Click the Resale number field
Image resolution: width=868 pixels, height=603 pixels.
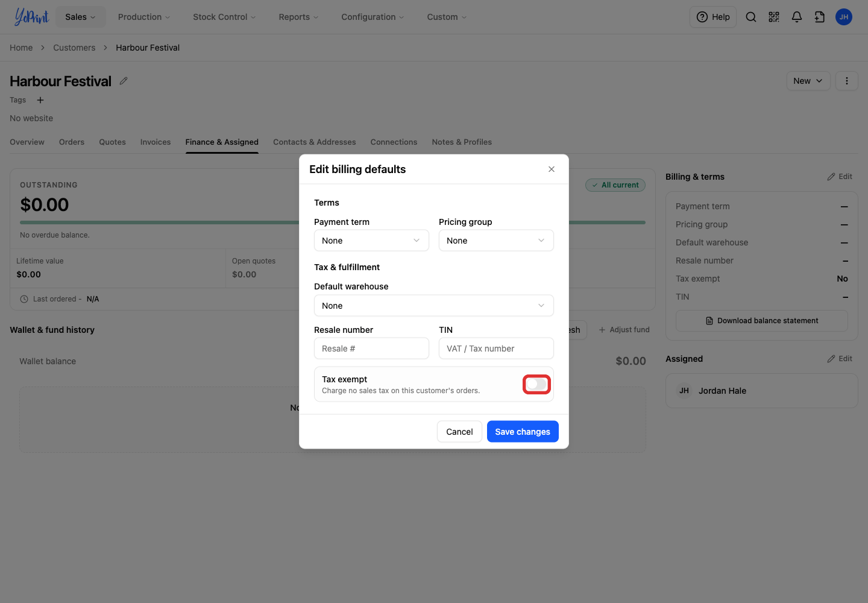point(371,349)
